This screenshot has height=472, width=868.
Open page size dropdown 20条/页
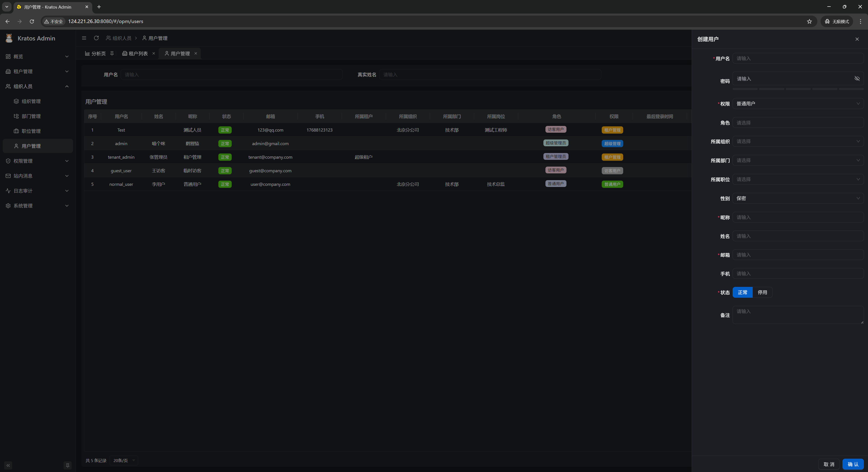tap(124, 460)
